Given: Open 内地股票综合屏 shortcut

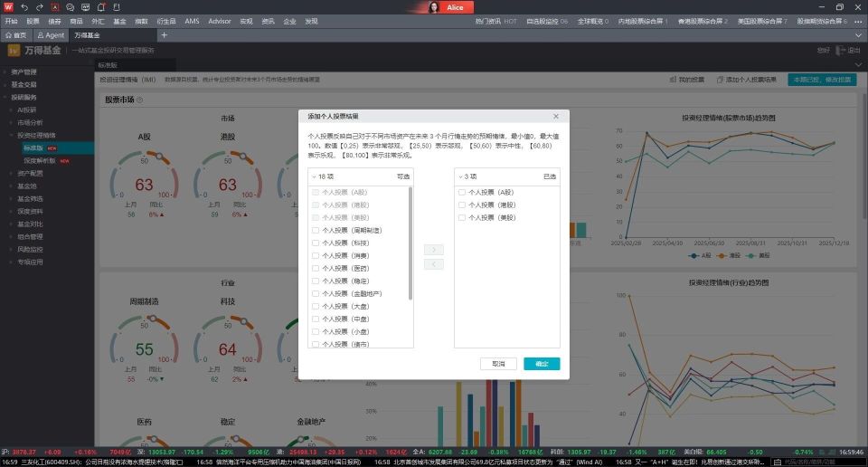Looking at the screenshot, I should coord(643,21).
